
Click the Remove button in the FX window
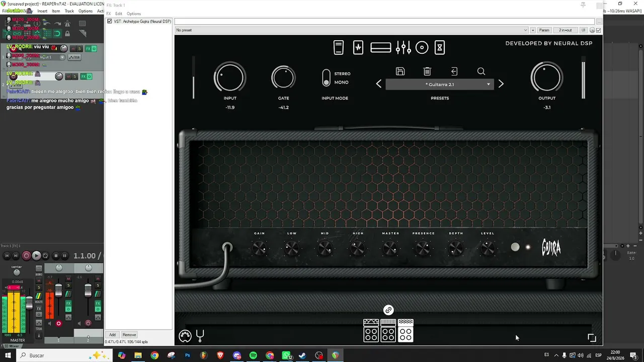tap(129, 335)
